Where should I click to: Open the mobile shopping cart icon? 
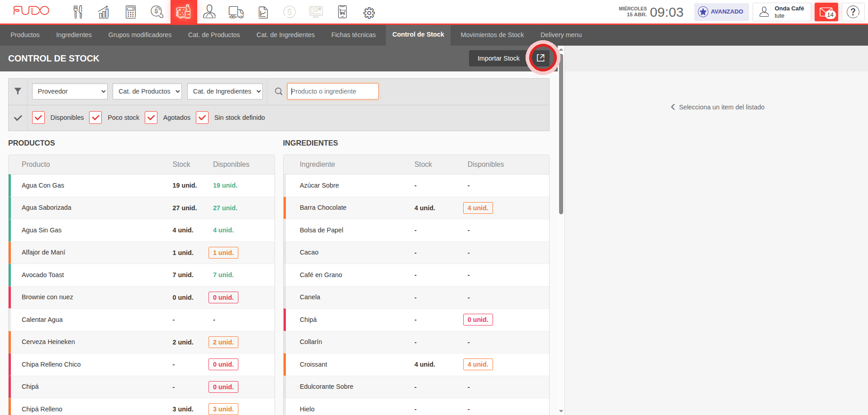pos(342,12)
